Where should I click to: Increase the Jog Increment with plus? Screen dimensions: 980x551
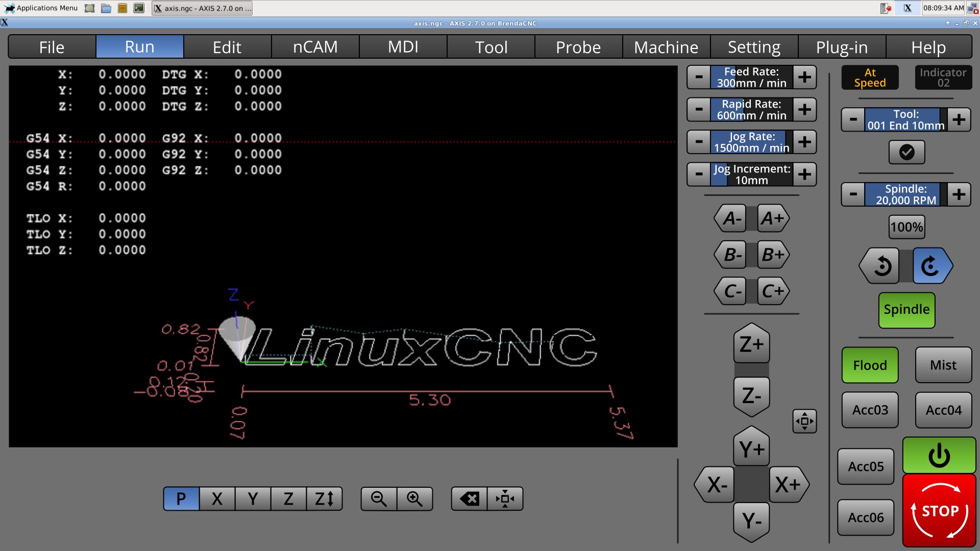click(x=805, y=174)
